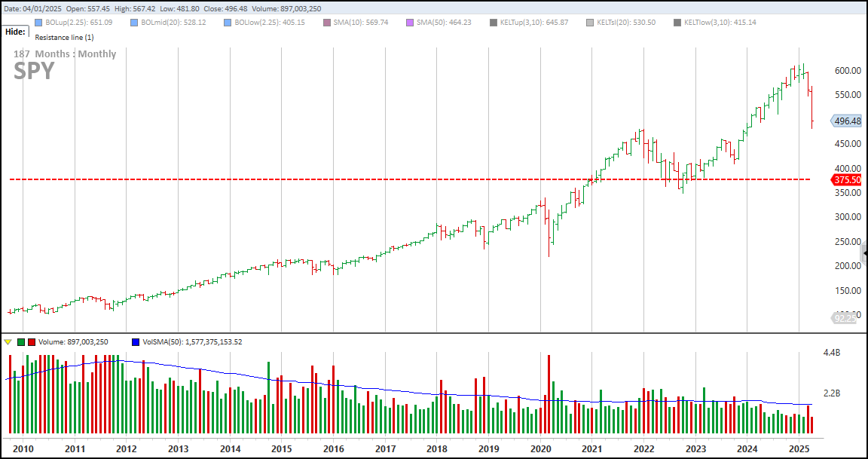
Task: Click the side panel expand handle at right edge
Action: point(865,253)
